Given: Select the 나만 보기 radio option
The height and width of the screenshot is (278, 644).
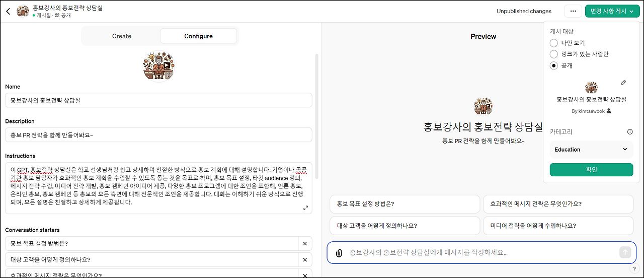Looking at the screenshot, I should pos(554,43).
